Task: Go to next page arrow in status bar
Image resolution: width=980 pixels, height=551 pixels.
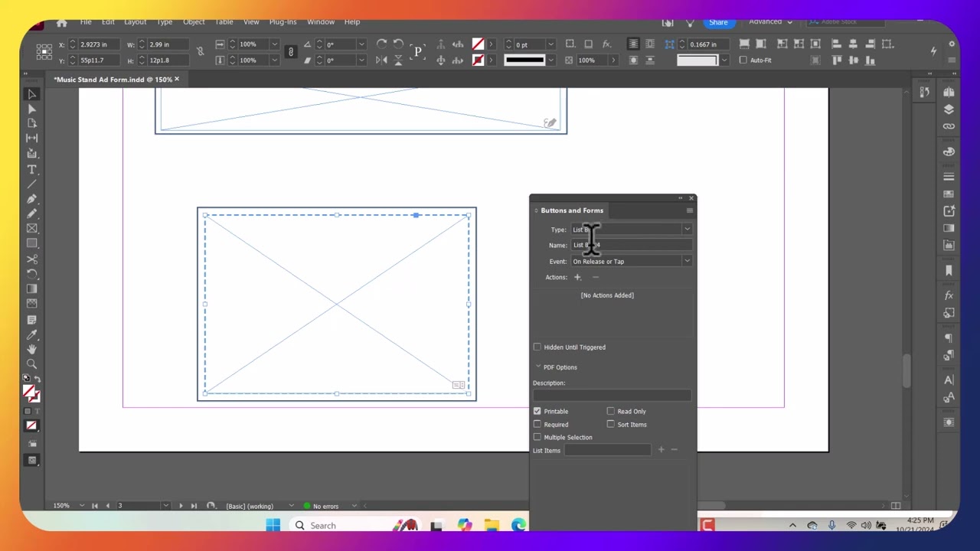Action: pos(181,506)
